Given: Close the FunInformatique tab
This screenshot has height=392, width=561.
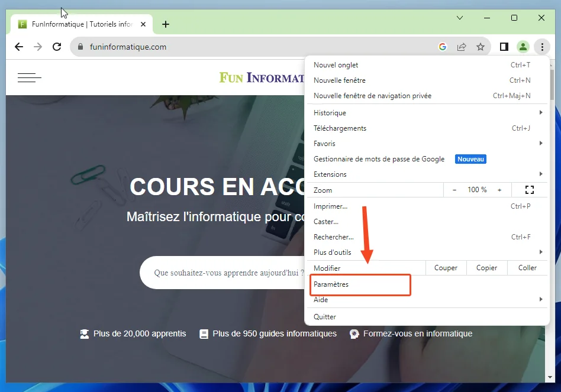Looking at the screenshot, I should click(143, 24).
